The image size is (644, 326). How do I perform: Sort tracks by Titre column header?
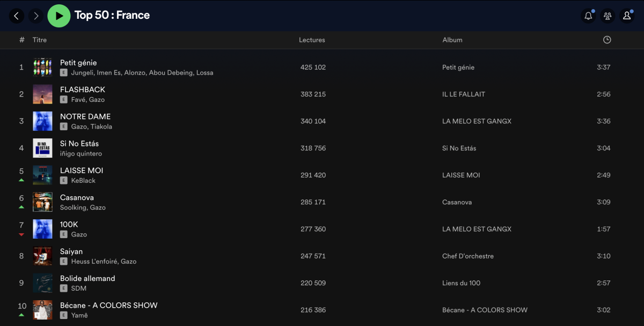pyautogui.click(x=40, y=40)
